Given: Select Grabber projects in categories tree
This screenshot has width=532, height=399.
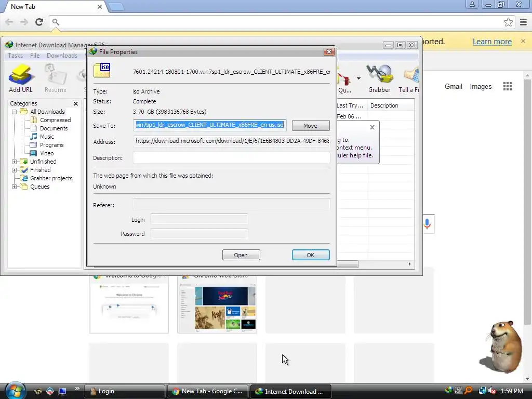Looking at the screenshot, I should pos(51,178).
